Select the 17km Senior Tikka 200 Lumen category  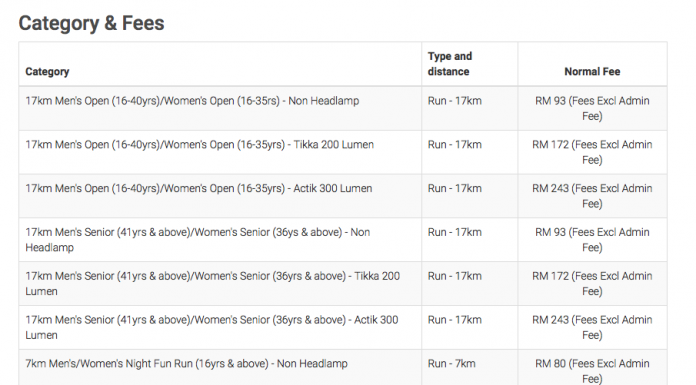click(213, 284)
